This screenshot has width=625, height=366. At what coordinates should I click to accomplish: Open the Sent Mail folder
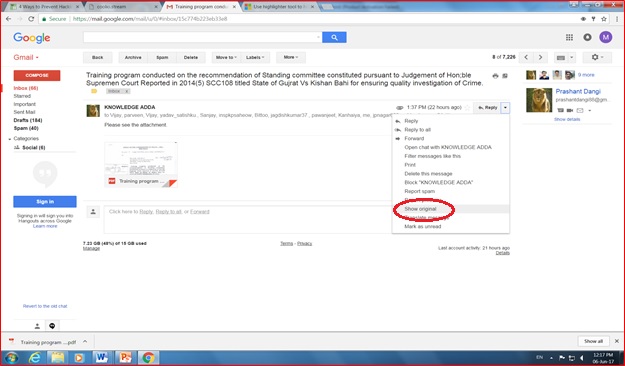(24, 112)
